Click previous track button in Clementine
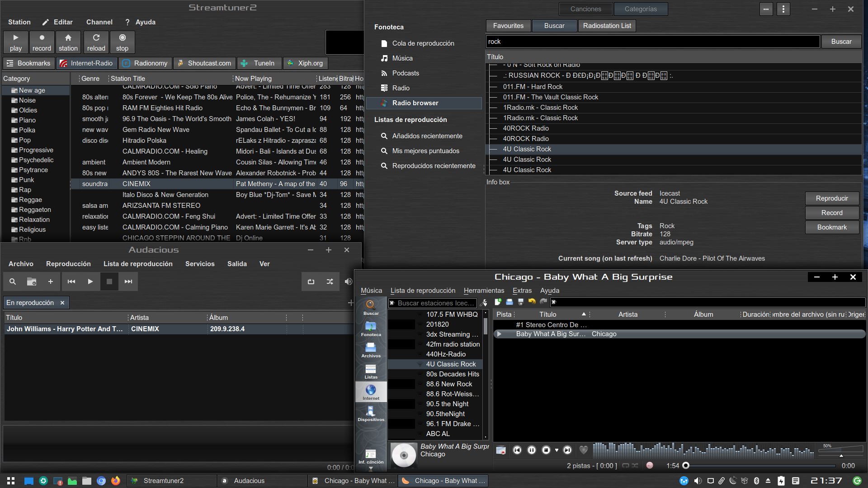The width and height of the screenshot is (868, 488). [x=517, y=450]
